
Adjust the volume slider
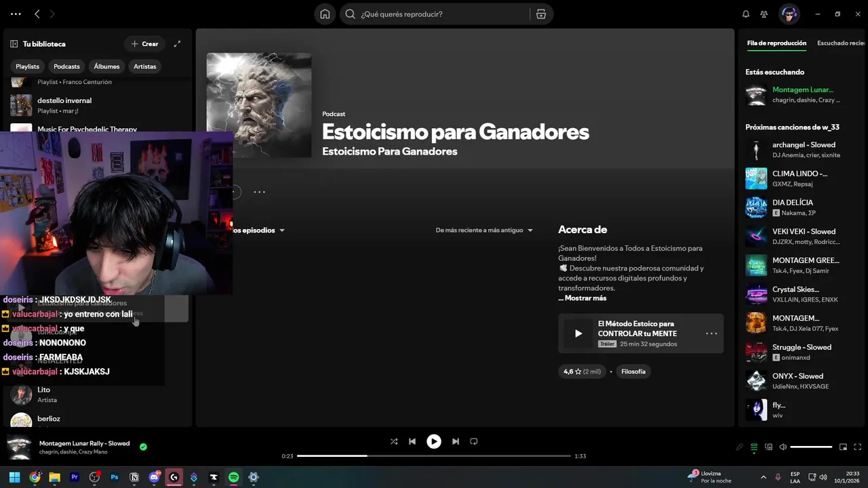coord(811,447)
